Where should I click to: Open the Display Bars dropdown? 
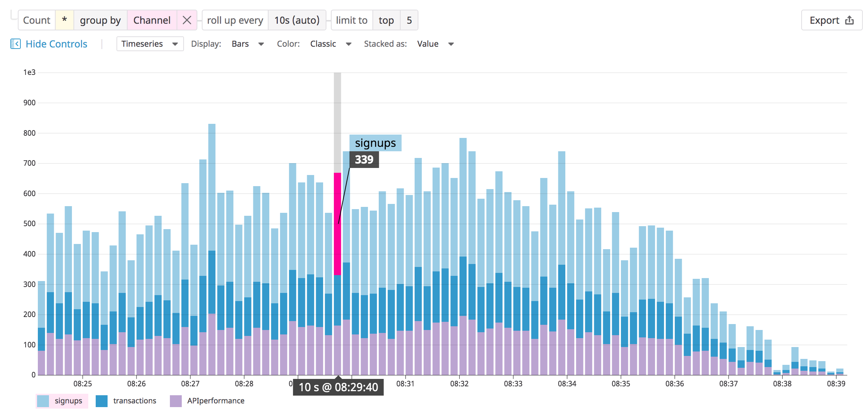point(247,43)
